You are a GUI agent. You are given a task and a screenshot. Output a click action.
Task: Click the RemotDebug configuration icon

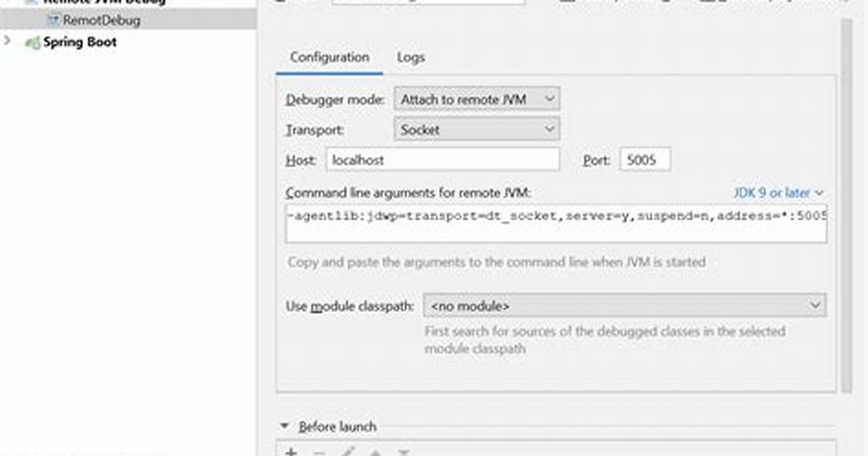pos(52,20)
